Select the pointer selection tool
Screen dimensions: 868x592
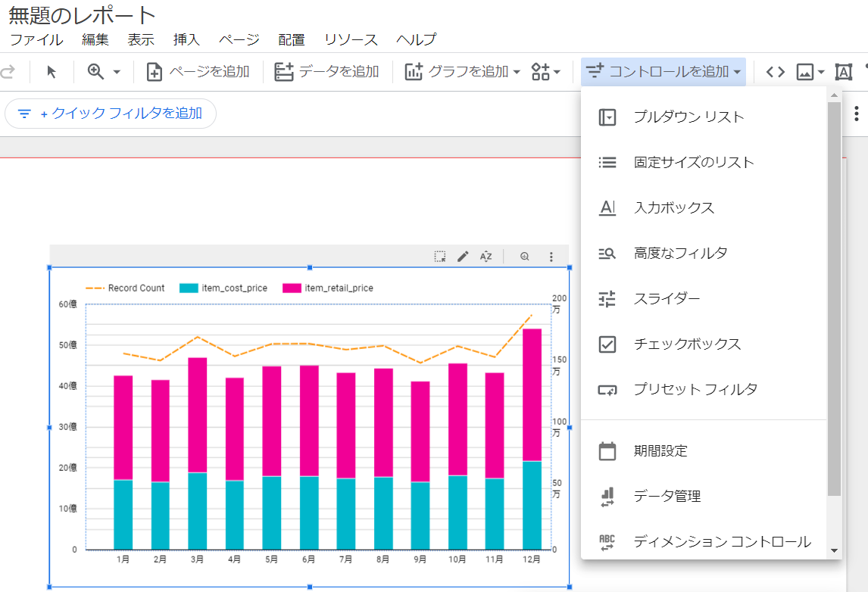(x=52, y=72)
